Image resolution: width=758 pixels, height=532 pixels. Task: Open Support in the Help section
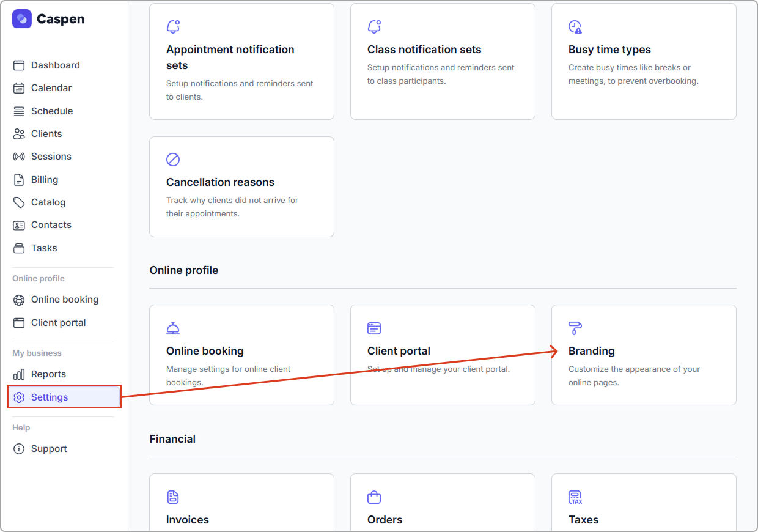49,449
